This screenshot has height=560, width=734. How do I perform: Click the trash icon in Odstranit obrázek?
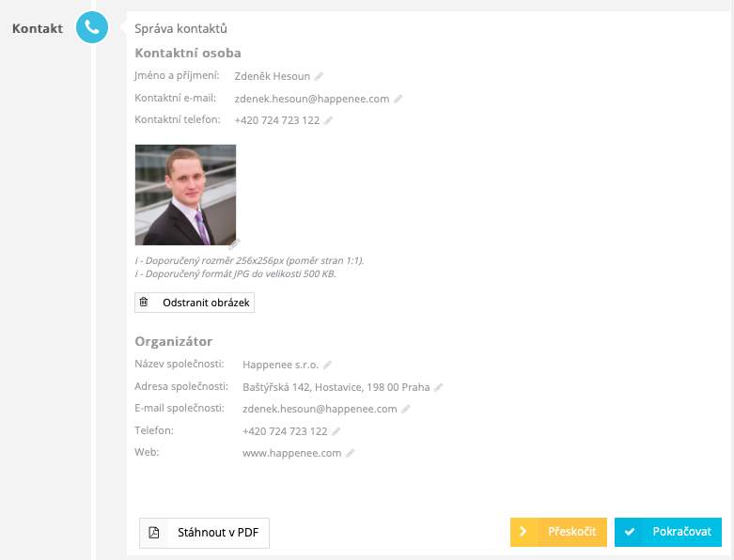(x=144, y=303)
